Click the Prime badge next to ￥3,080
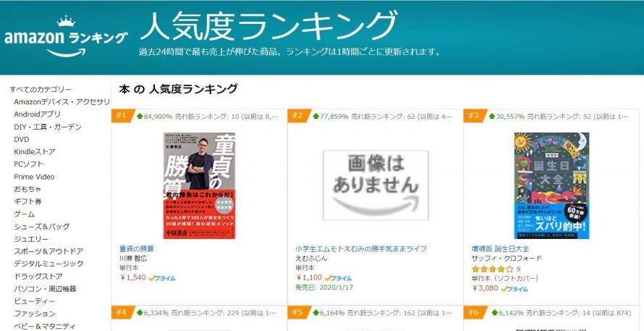Viewport: 644px width, 331px height. pyautogui.click(x=514, y=289)
